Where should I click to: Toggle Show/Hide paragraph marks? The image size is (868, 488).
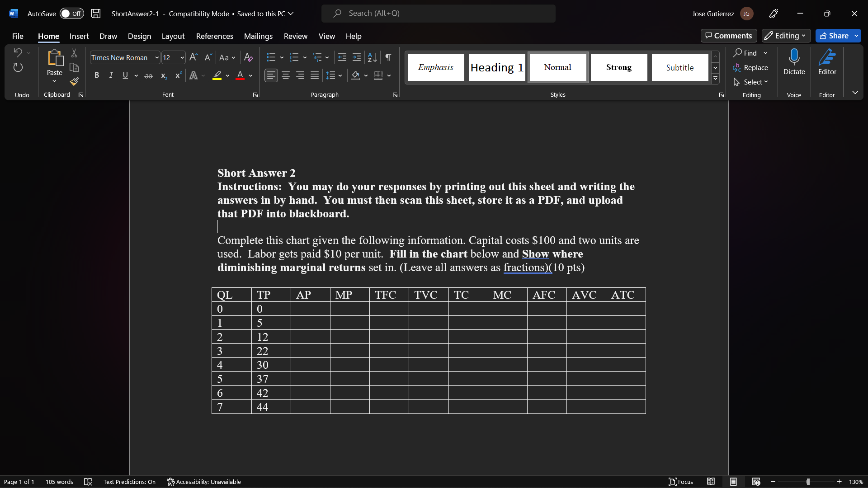(388, 57)
